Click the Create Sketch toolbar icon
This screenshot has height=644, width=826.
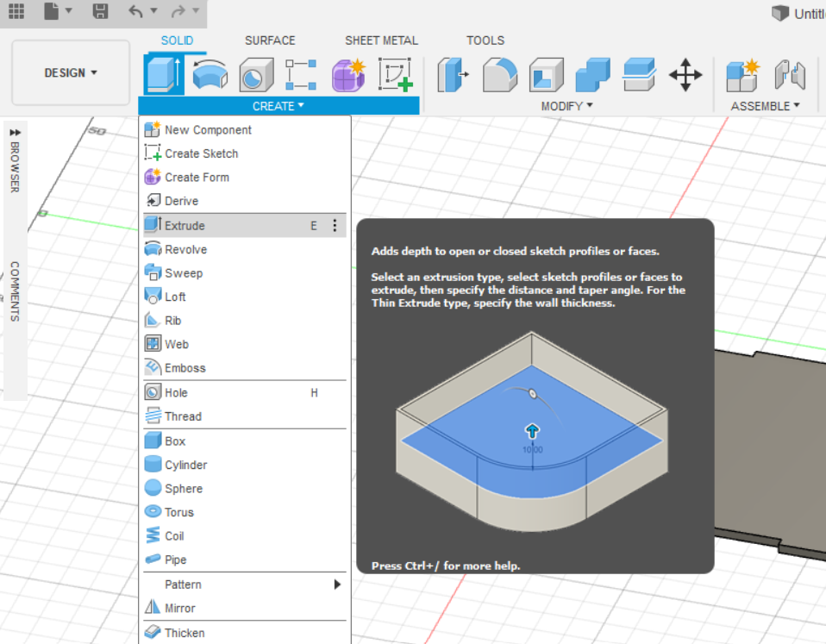[x=395, y=74]
